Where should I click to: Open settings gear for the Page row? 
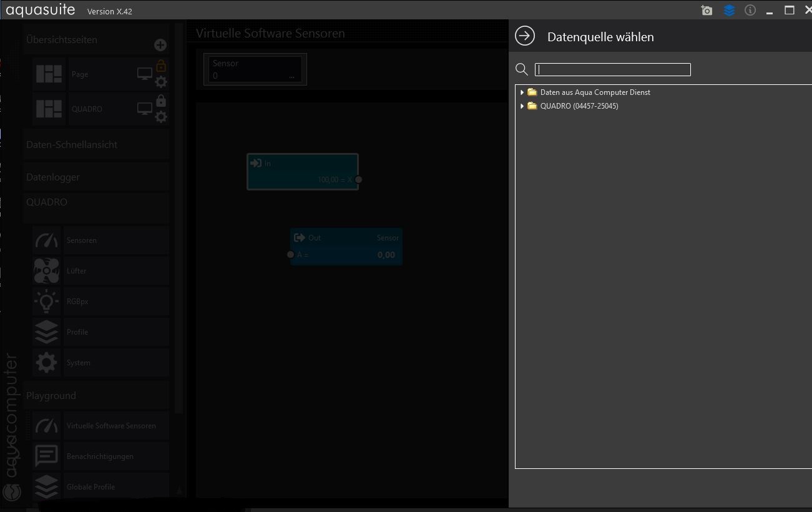click(161, 82)
